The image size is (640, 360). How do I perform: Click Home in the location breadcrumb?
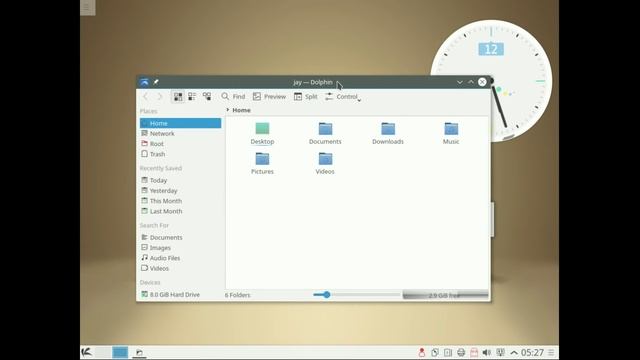tap(241, 110)
